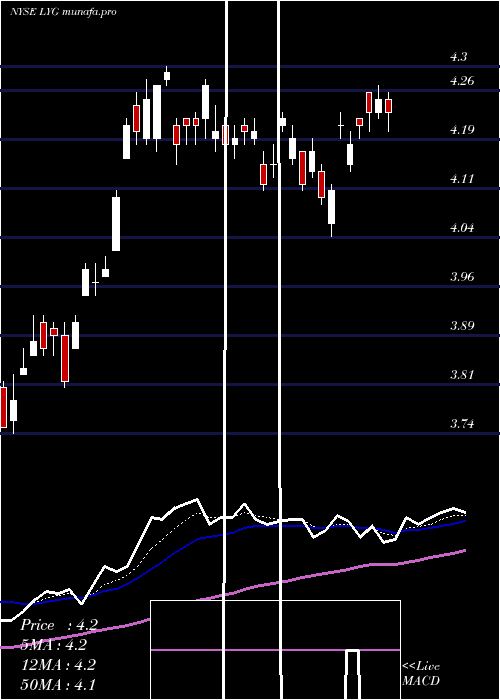The height and width of the screenshot is (700, 500).
Task: Click the 4.3 price axis label
Action: [458, 57]
